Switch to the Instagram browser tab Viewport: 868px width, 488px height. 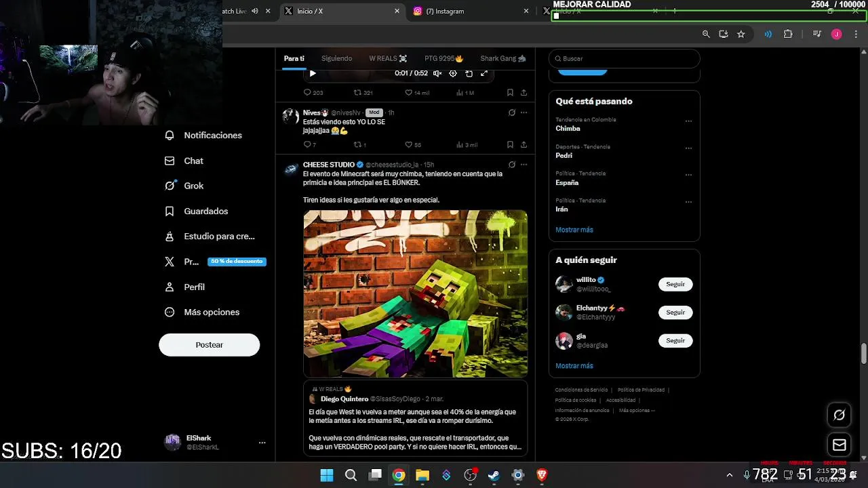click(x=471, y=11)
